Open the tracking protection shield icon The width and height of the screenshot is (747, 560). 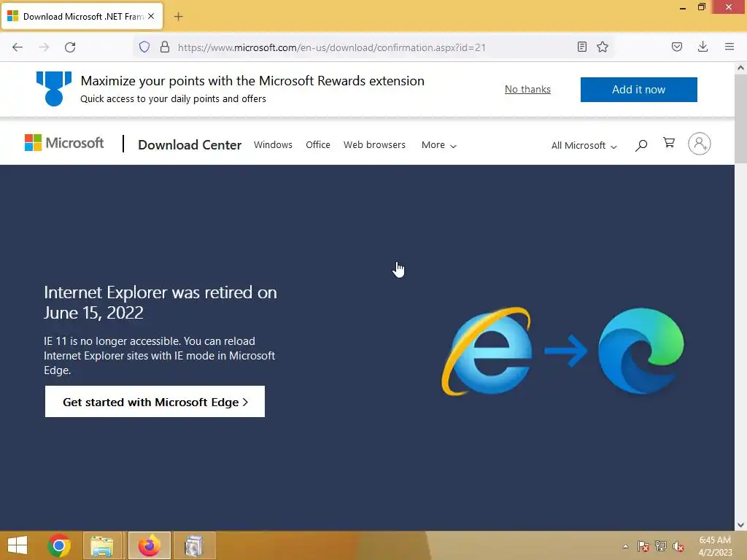(144, 47)
